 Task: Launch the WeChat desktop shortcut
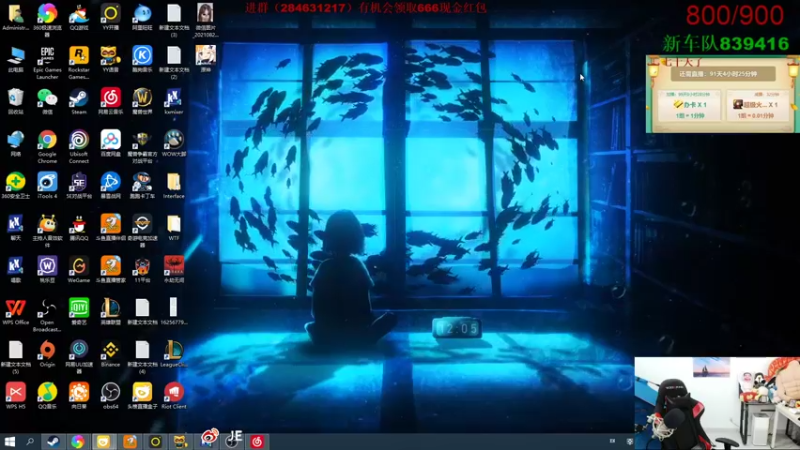(47, 101)
